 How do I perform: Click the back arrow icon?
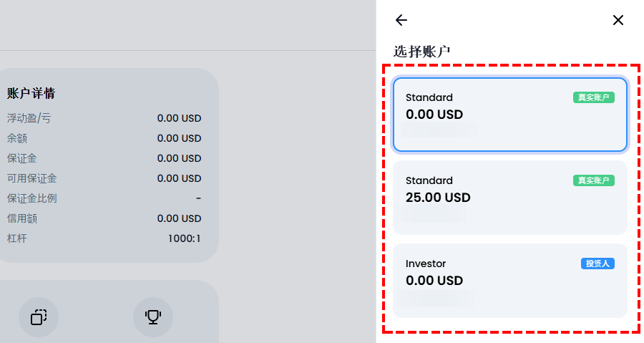[x=401, y=20]
